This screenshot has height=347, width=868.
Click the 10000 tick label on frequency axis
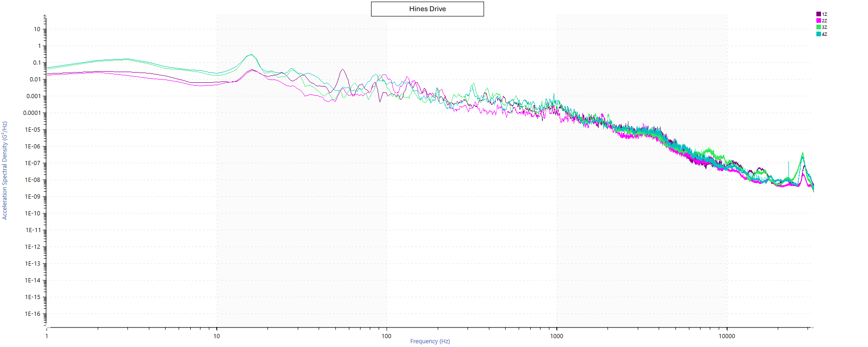(727, 336)
